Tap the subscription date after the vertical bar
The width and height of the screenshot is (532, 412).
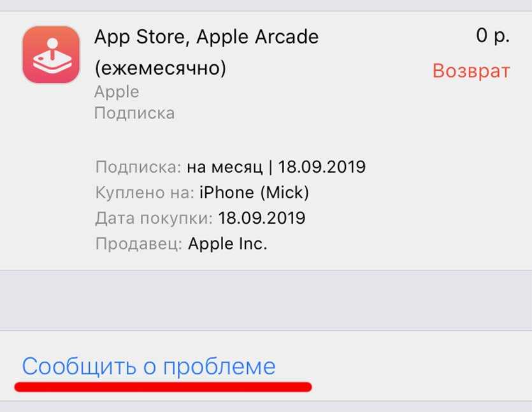coord(322,166)
